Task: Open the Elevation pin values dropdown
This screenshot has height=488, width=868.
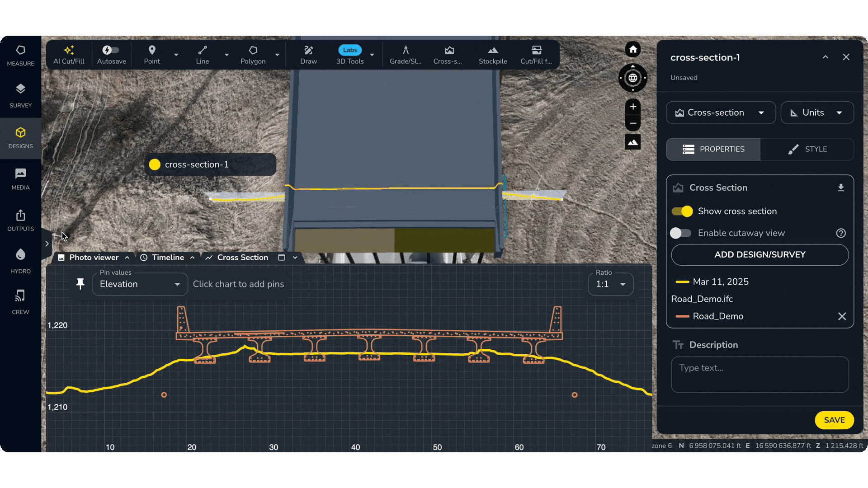Action: 140,284
